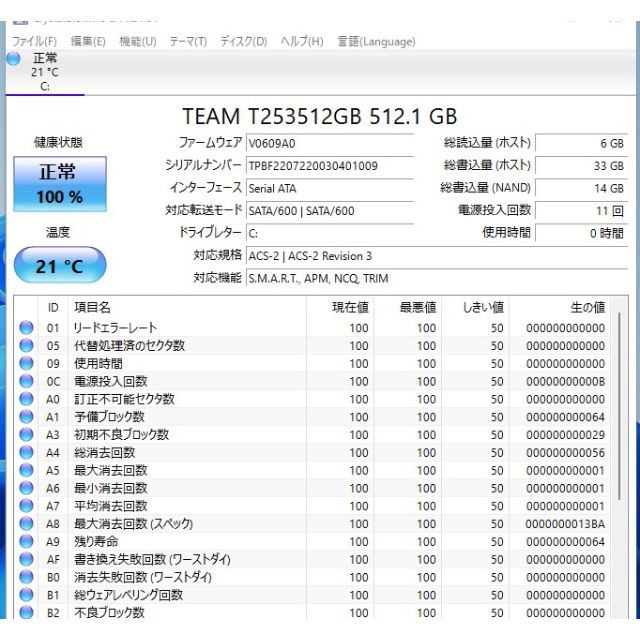Click the status orb for attribute A7 平均消去回数
The width and height of the screenshot is (640, 640).
[x=26, y=506]
